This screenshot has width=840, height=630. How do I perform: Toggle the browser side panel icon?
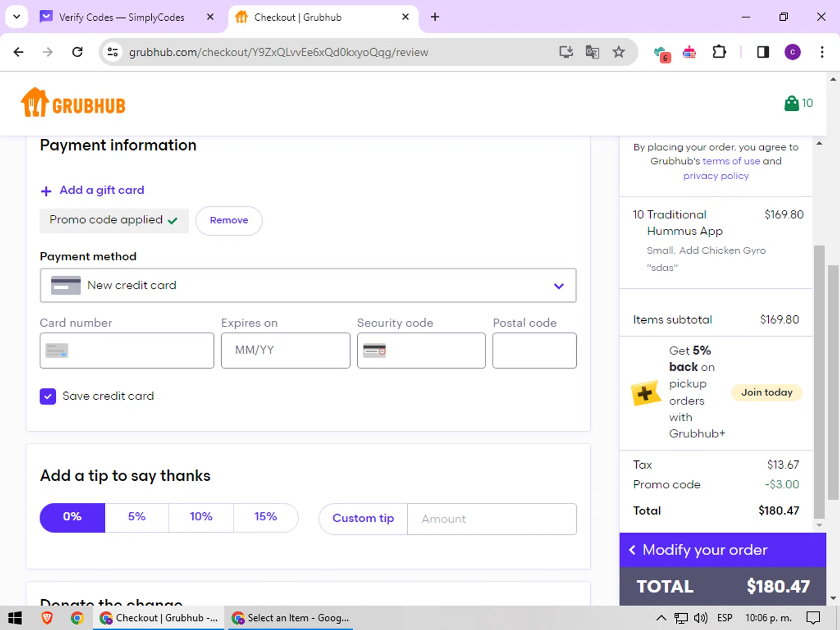pos(763,52)
